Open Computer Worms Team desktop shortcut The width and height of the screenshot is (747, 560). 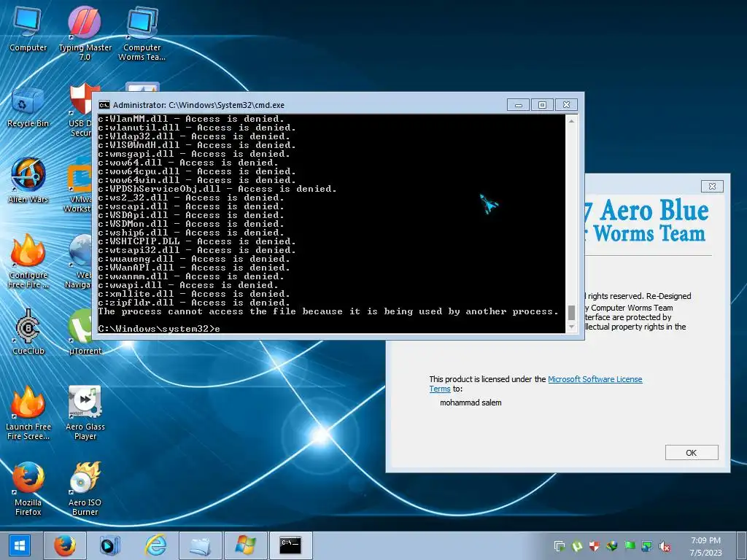click(x=142, y=32)
